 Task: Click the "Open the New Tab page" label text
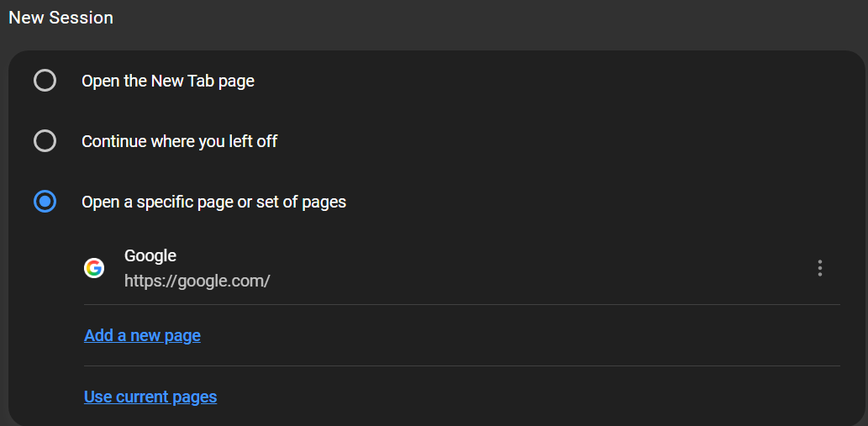click(x=168, y=81)
